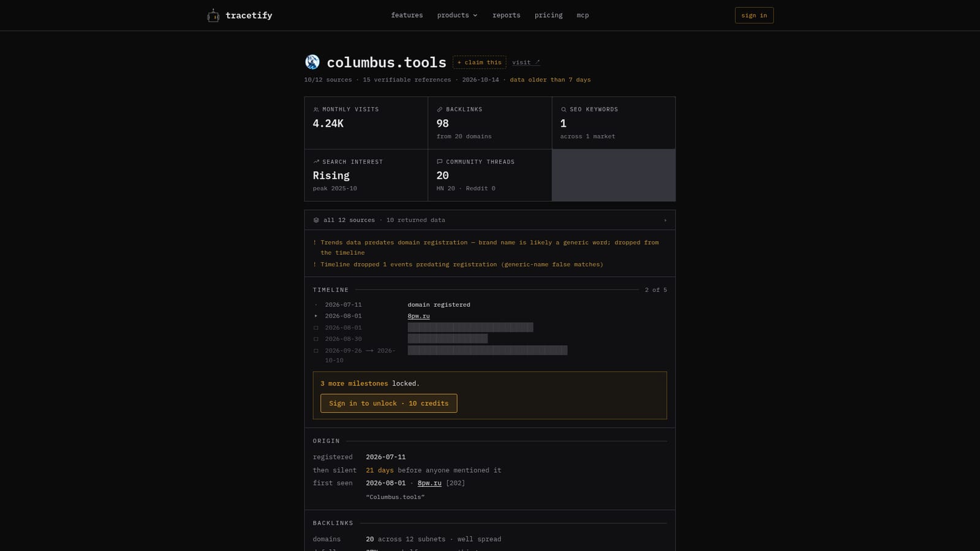Expand the all 12 sources row chevron
The height and width of the screenshot is (551, 980).
tap(665, 220)
